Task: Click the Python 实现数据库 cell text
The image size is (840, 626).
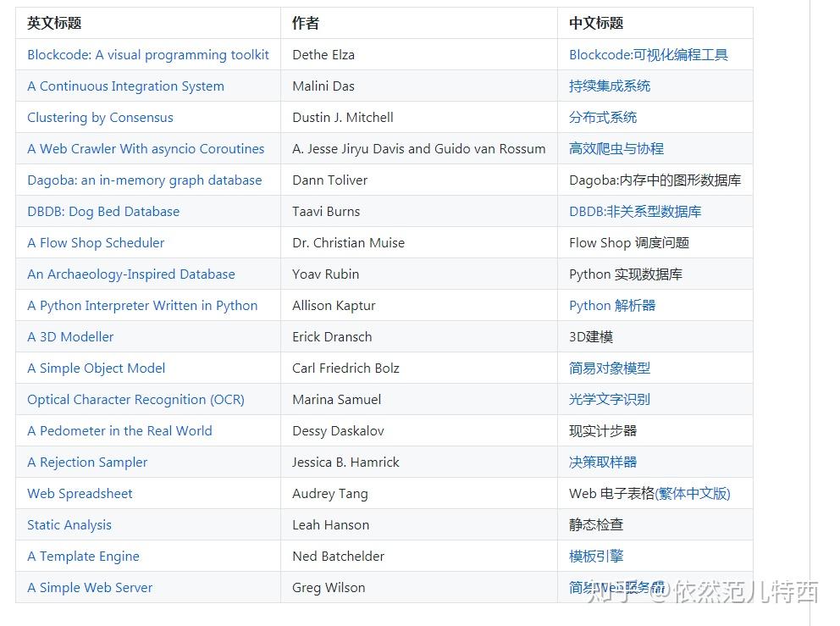Action: [x=626, y=274]
